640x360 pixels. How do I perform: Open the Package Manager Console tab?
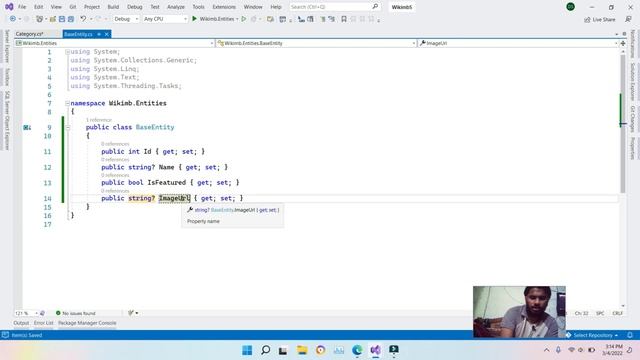(87, 323)
